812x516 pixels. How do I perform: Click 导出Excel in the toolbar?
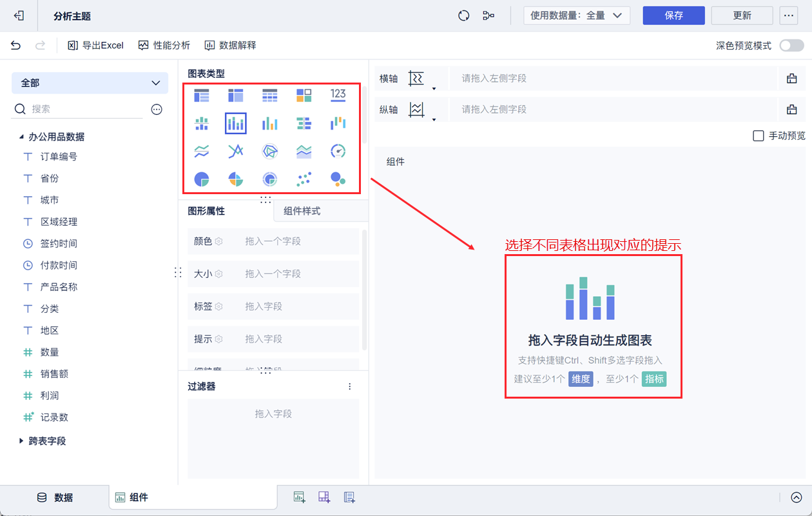click(95, 45)
